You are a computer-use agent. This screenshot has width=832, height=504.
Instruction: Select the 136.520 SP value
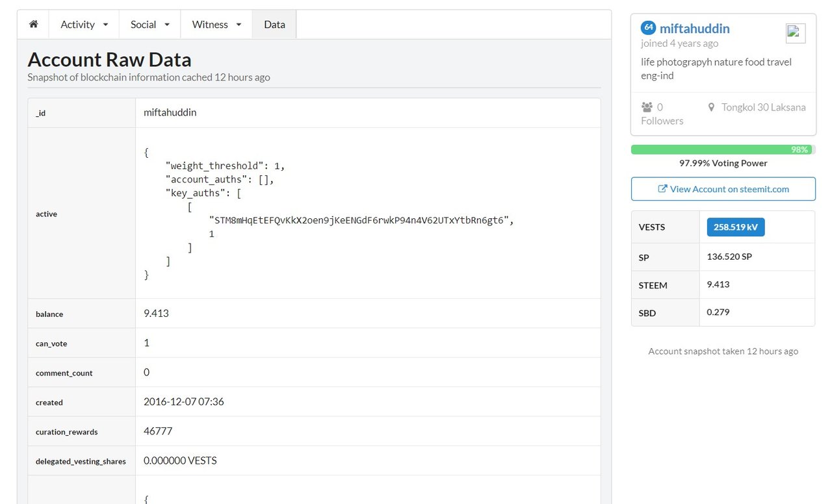(729, 257)
